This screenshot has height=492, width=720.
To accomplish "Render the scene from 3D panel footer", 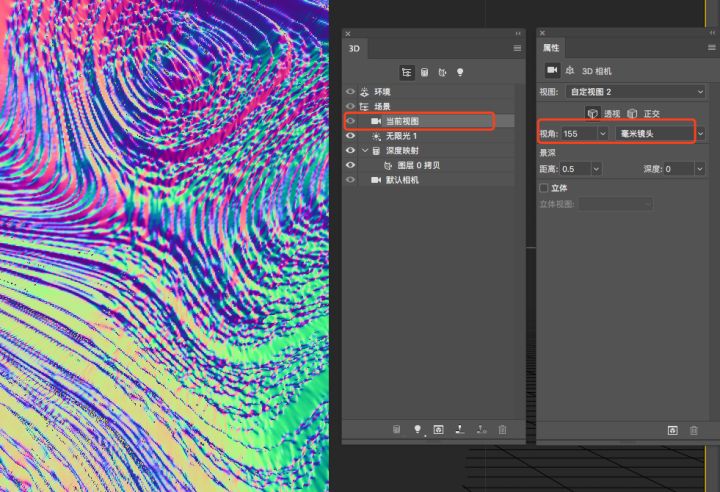I will pos(439,430).
